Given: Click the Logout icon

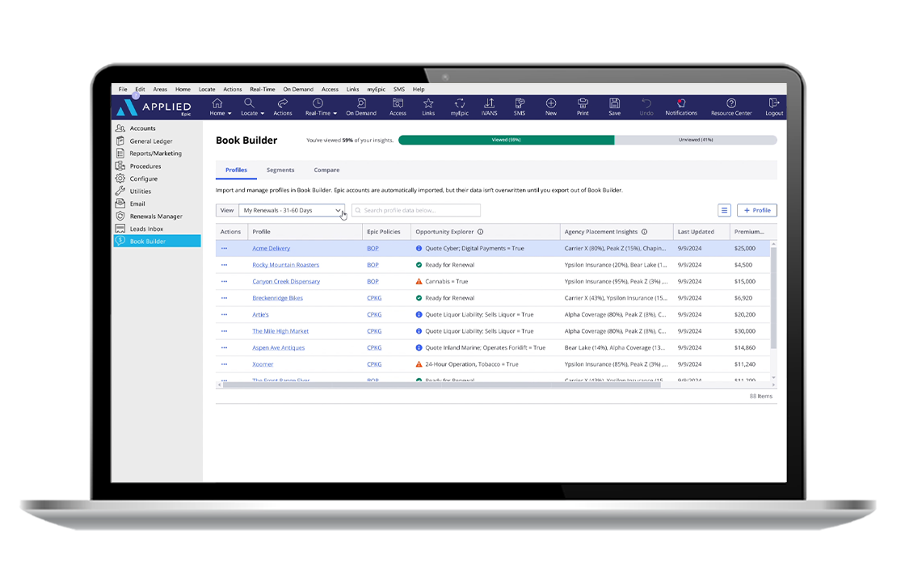Looking at the screenshot, I should [774, 103].
